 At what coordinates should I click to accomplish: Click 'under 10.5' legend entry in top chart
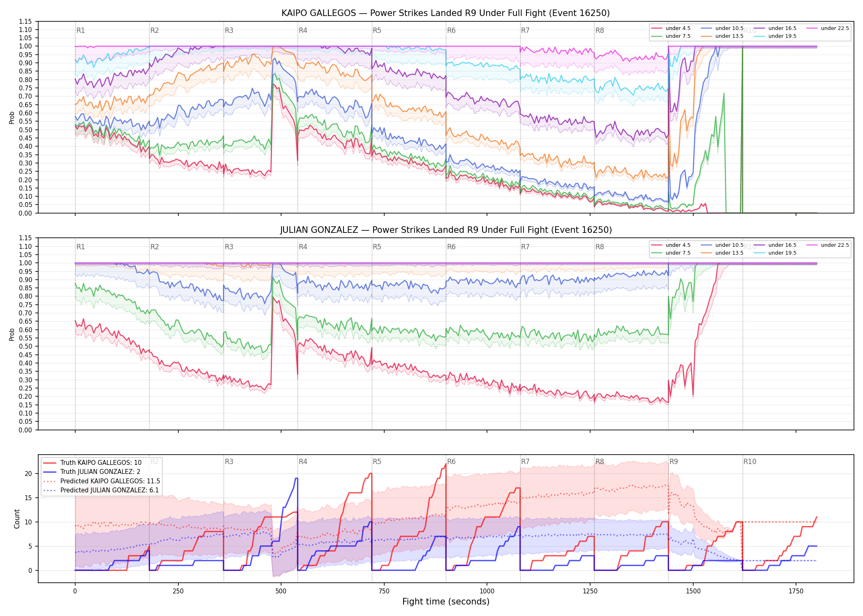tap(722, 28)
